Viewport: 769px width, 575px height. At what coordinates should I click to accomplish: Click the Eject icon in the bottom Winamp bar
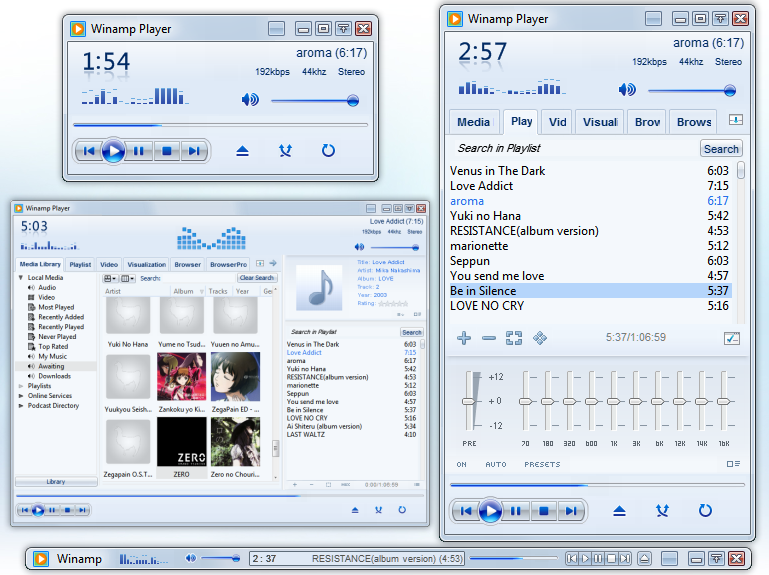point(644,558)
